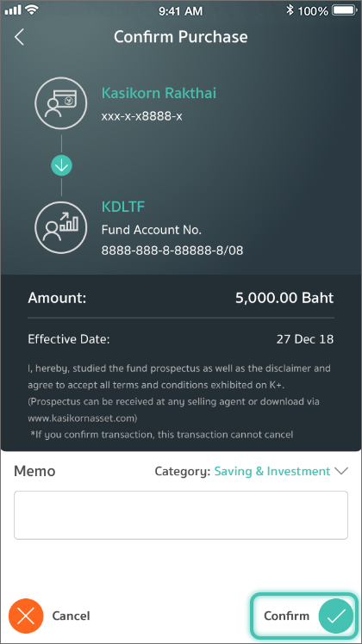Tap the 27 Dec 18 effective date
This screenshot has height=644, width=362.
[305, 339]
